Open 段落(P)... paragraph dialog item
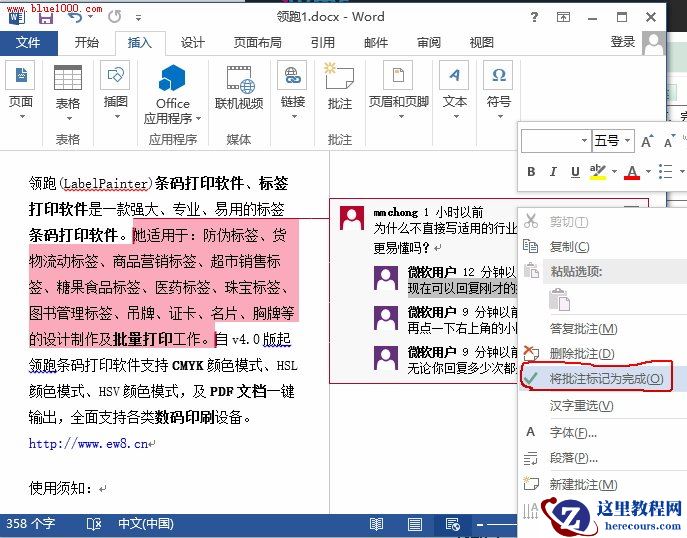This screenshot has width=687, height=538. pyautogui.click(x=574, y=458)
